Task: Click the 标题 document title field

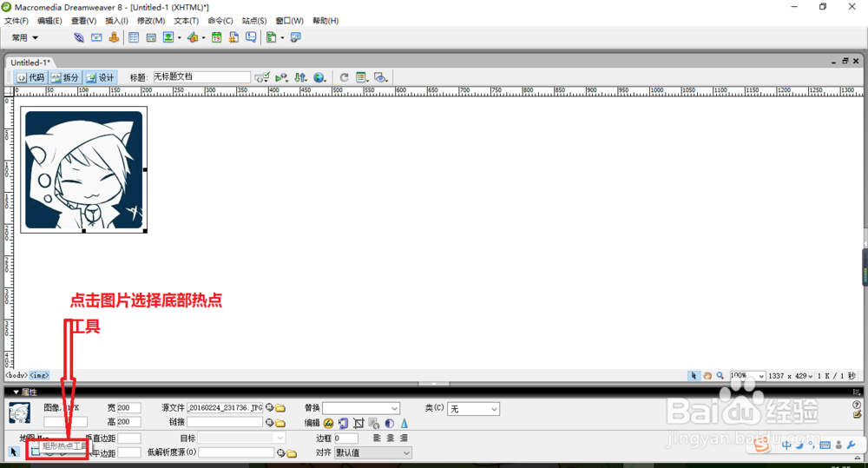Action: click(x=201, y=77)
